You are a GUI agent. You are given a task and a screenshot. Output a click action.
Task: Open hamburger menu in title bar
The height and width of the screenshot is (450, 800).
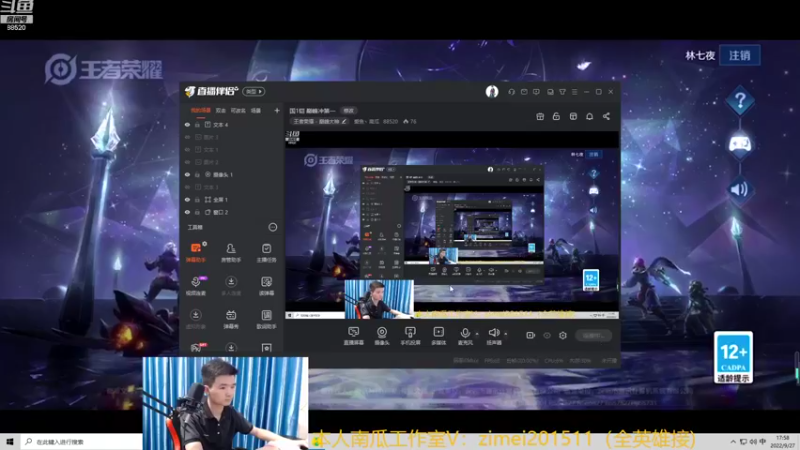coord(574,92)
